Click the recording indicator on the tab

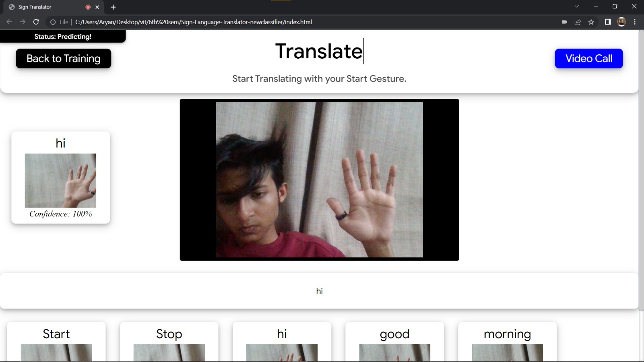click(88, 7)
